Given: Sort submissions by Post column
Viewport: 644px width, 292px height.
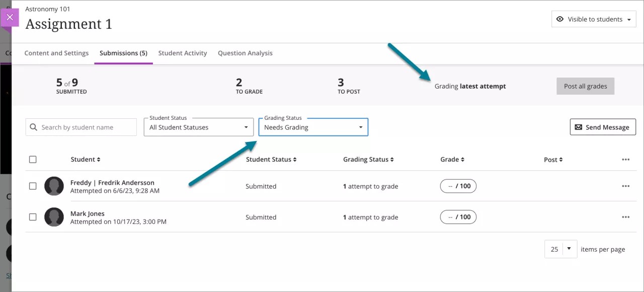Looking at the screenshot, I should pyautogui.click(x=553, y=160).
